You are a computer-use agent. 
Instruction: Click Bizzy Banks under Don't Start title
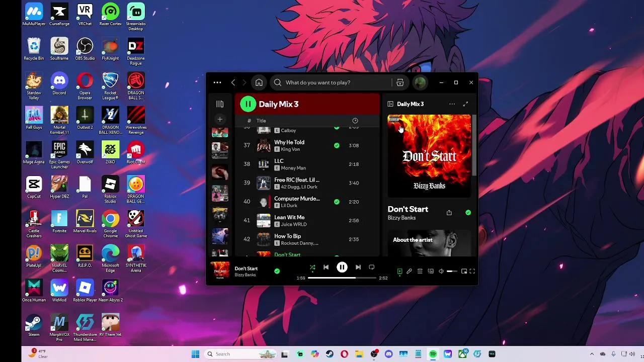pos(401,218)
